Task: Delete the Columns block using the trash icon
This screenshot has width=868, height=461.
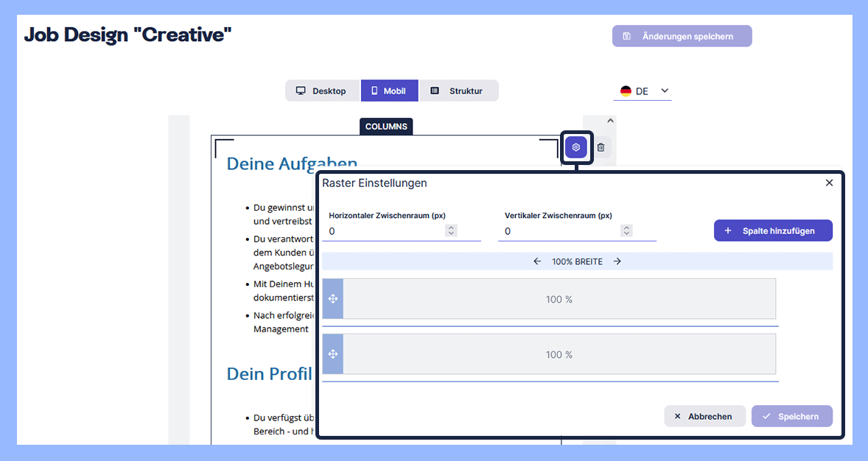Action: coord(601,147)
